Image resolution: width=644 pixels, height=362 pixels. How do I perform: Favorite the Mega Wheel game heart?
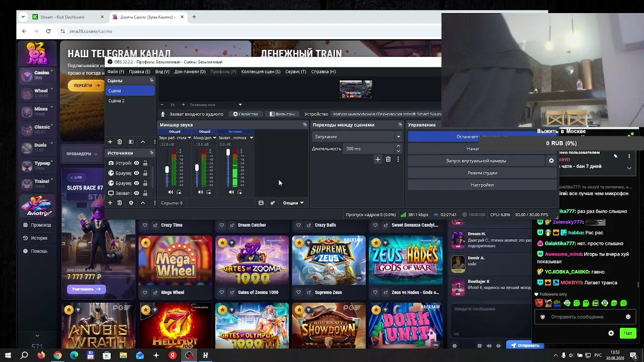click(x=145, y=292)
